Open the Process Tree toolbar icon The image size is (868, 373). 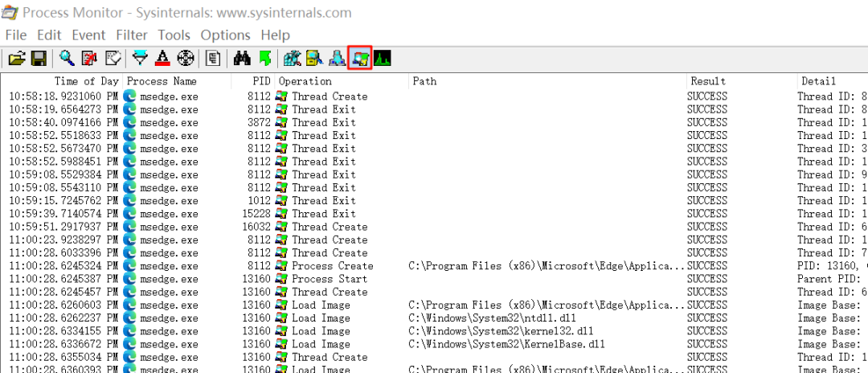(213, 58)
